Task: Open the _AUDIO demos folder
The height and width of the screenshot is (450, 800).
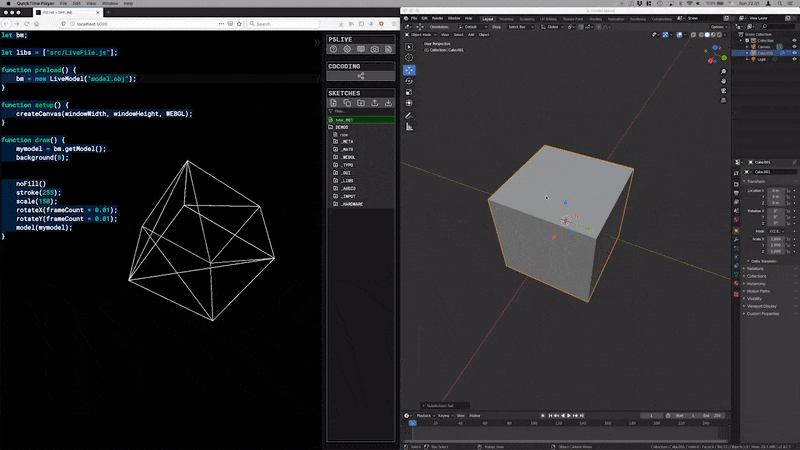Action: coord(348,189)
